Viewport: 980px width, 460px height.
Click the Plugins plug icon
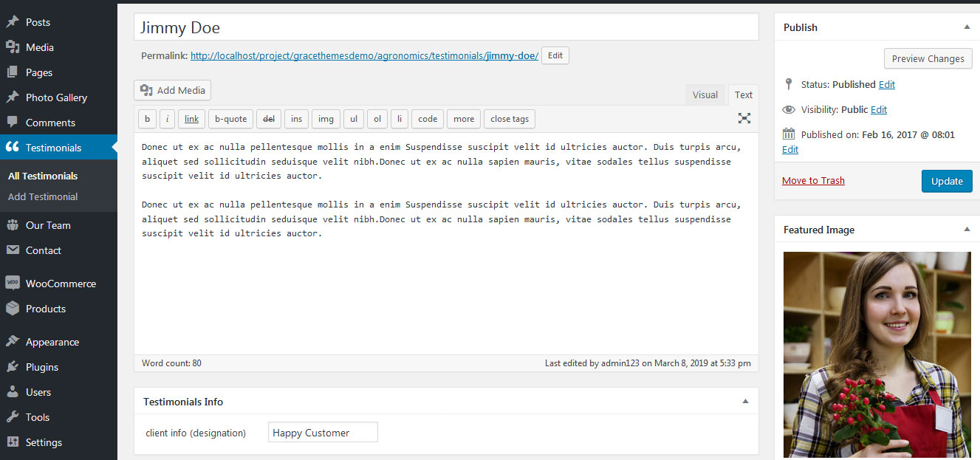click(x=13, y=367)
